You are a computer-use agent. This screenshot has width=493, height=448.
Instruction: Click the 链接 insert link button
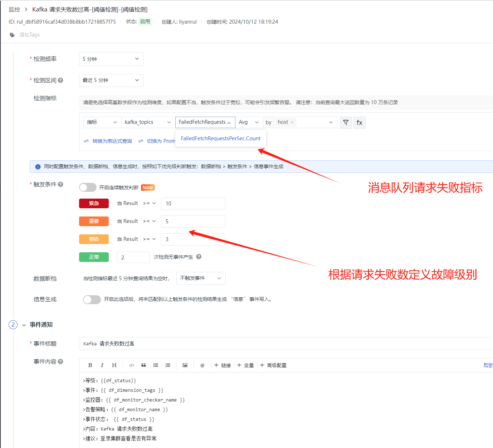(x=223, y=365)
